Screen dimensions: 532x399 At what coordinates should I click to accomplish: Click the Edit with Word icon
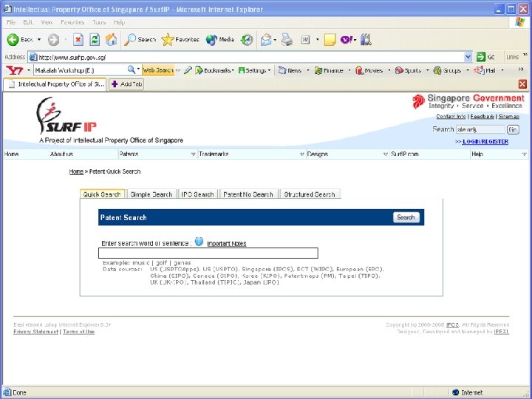pos(305,40)
